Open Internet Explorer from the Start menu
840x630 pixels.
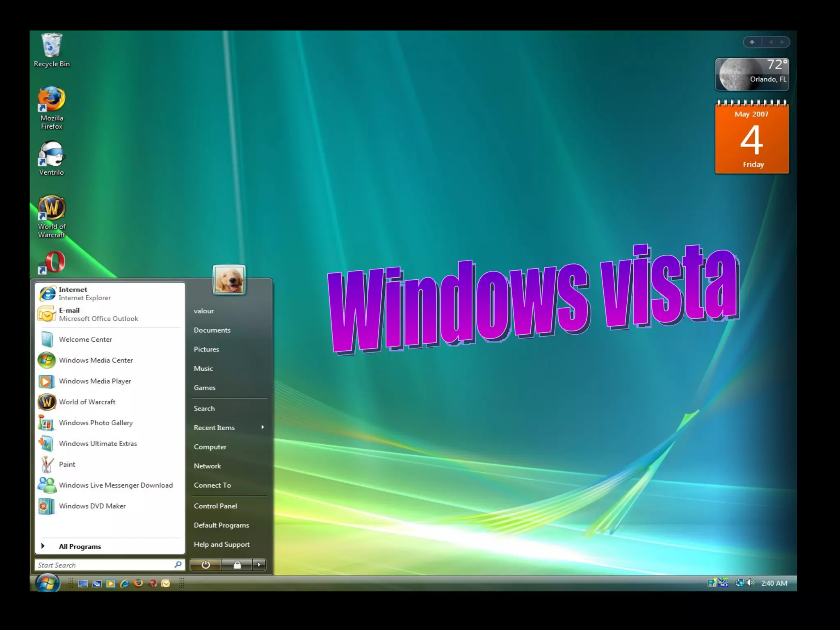pos(110,294)
